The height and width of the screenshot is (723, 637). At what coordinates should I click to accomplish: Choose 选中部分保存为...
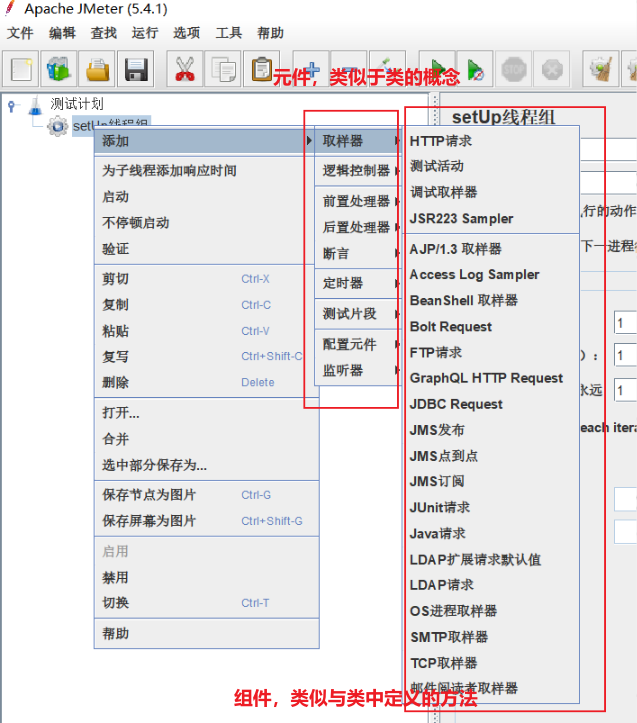pyautogui.click(x=206, y=465)
